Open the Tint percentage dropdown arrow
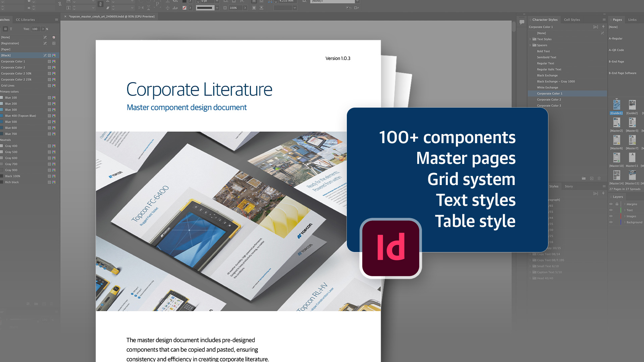644x362 pixels. tap(43, 29)
